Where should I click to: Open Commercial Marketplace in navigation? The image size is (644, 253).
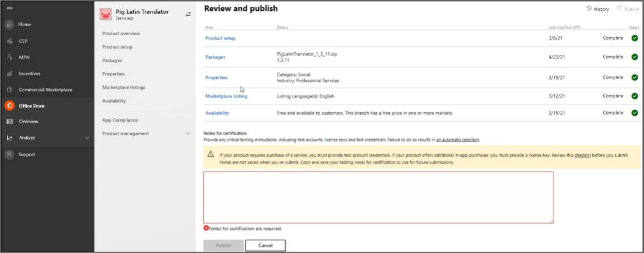click(45, 89)
